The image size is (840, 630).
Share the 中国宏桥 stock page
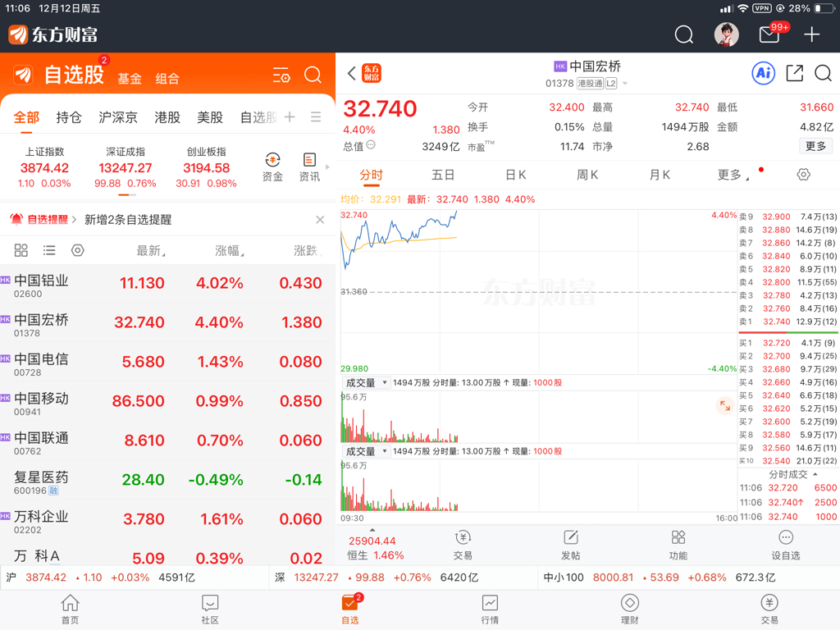pyautogui.click(x=794, y=73)
